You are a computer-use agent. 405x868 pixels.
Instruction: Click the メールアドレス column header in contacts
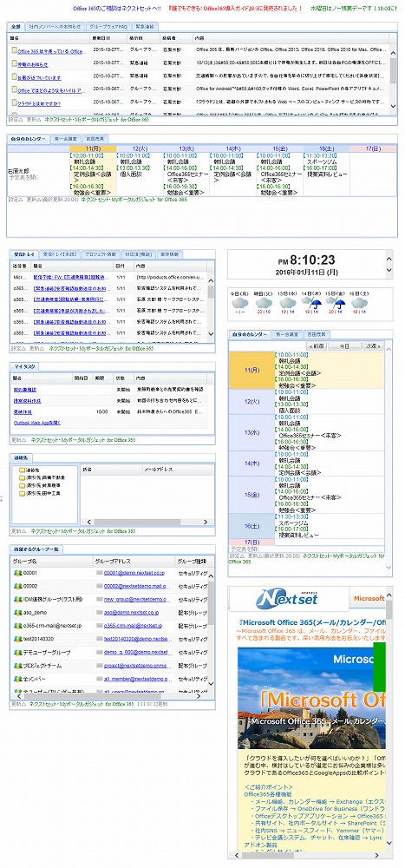pos(178,469)
